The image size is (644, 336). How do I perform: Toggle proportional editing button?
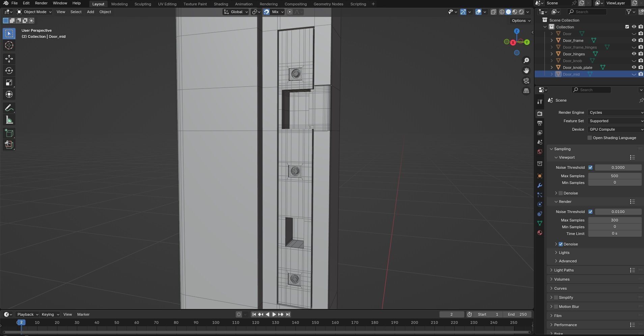289,12
